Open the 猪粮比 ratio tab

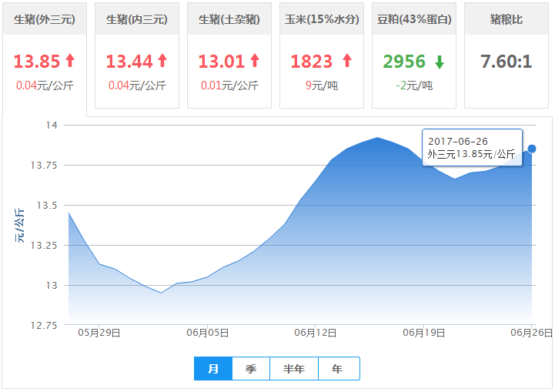[507, 19]
